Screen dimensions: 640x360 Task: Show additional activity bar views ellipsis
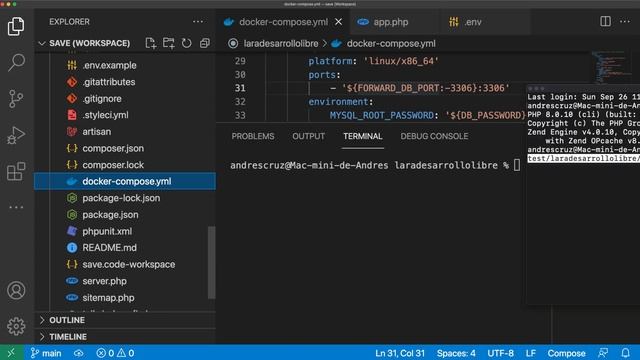[16, 207]
